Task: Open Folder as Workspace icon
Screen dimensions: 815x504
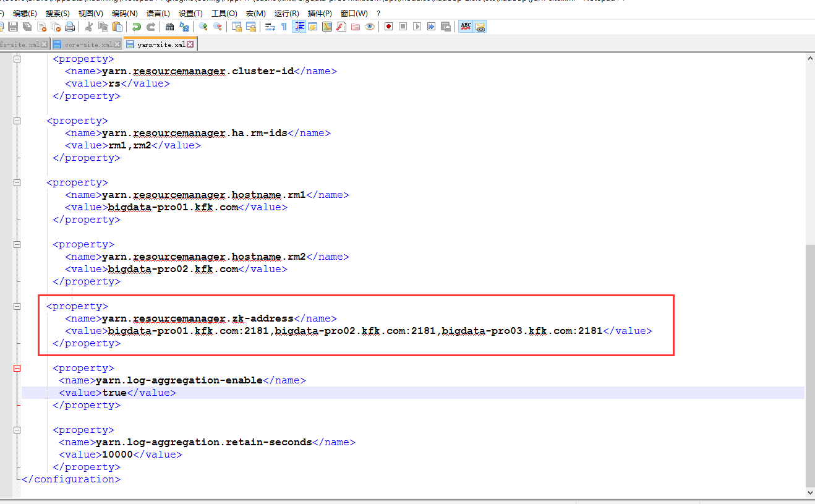Action: tap(355, 27)
